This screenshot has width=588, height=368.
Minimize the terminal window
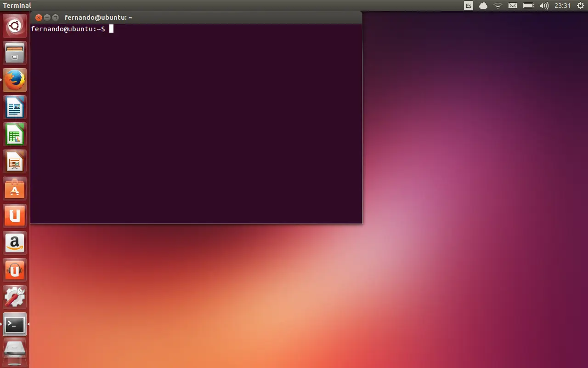[47, 17]
